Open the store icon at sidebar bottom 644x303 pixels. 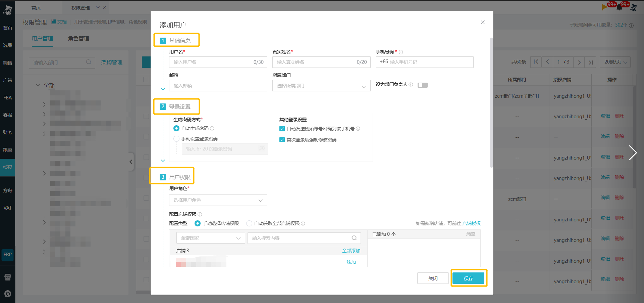8,277
